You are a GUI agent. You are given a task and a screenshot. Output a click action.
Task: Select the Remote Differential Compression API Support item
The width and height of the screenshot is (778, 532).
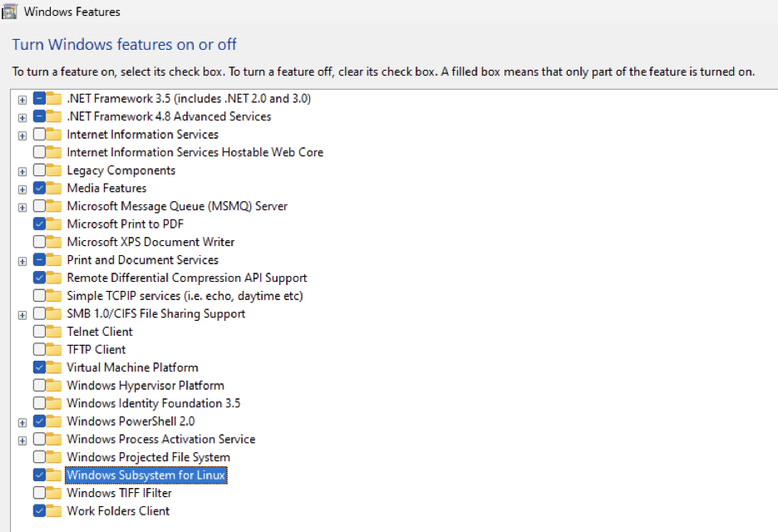click(186, 278)
